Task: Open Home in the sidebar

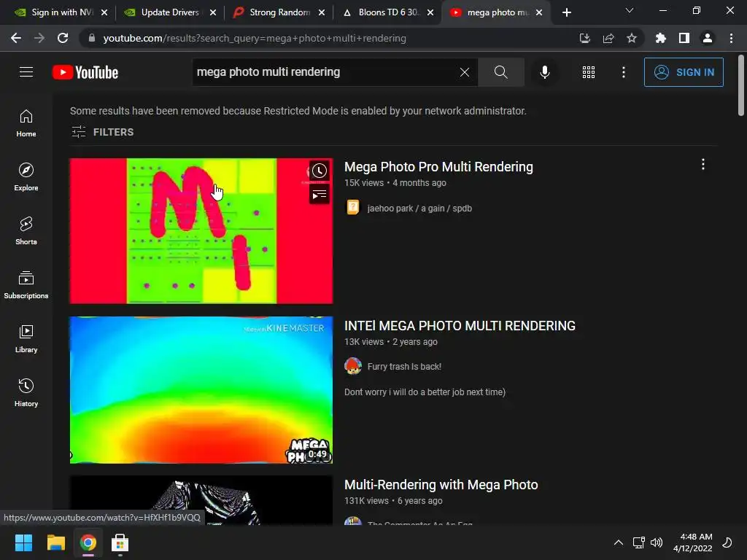Action: pyautogui.click(x=26, y=123)
